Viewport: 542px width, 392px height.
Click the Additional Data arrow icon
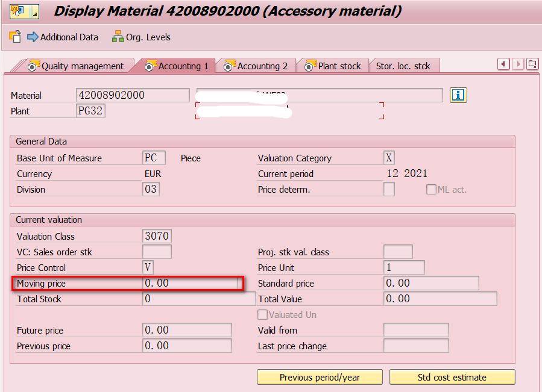[33, 37]
